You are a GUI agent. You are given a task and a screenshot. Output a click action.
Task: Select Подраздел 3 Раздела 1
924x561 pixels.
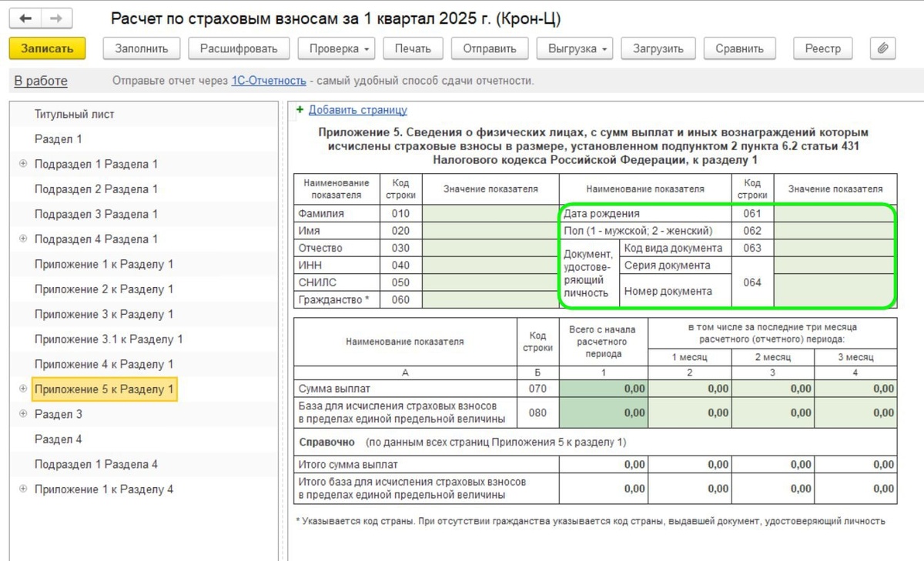tap(96, 214)
